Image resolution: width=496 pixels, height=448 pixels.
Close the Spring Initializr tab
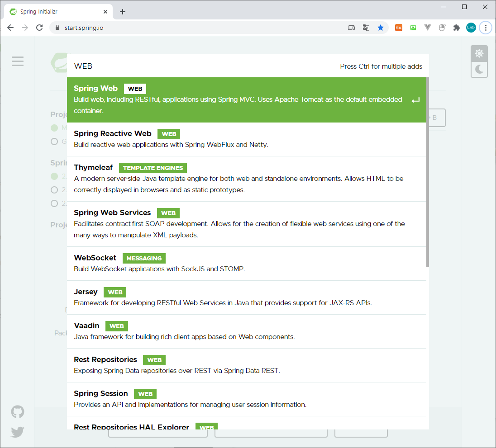pyautogui.click(x=105, y=12)
